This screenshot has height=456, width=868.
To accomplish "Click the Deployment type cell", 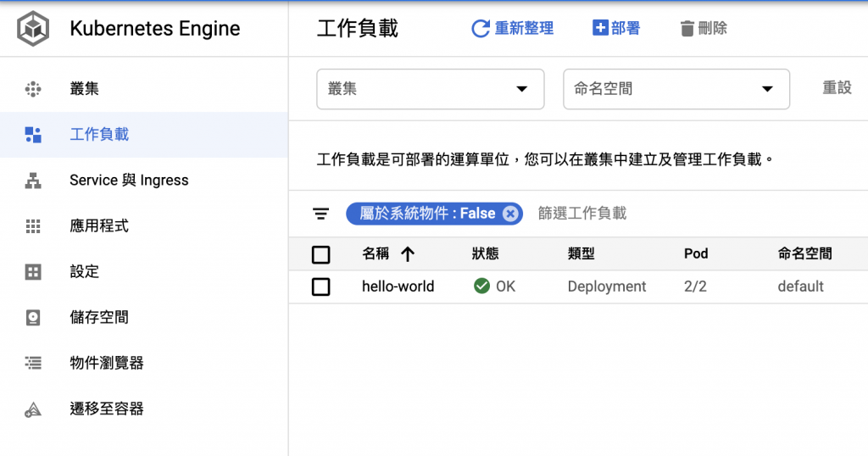I will pos(607,286).
